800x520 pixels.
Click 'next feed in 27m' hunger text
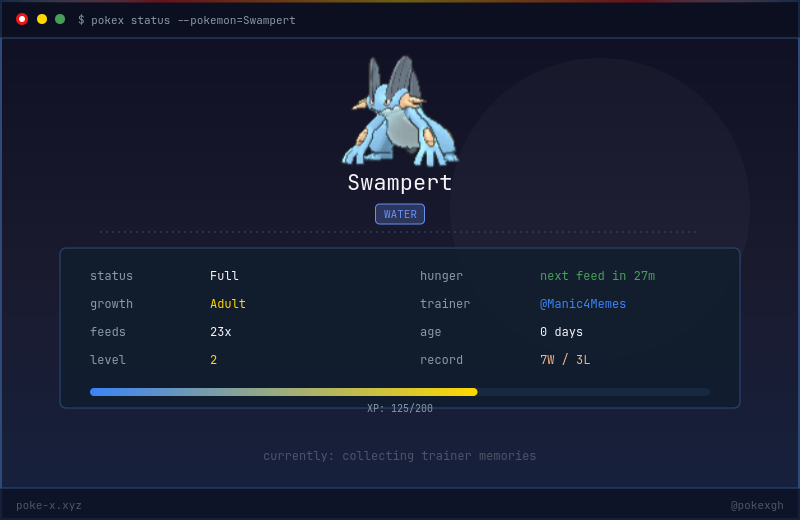(597, 276)
